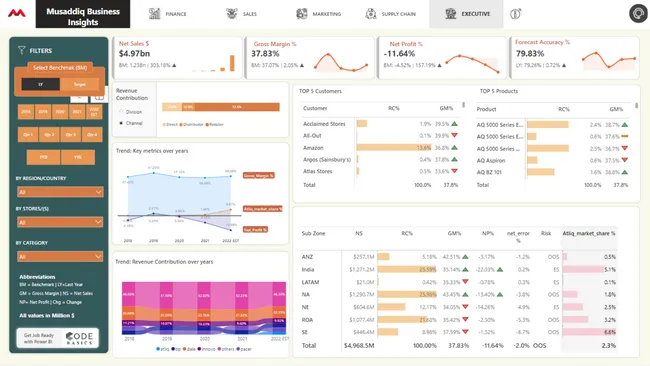
Task: Click the Codebasics Get Job Ready banner
Action: (x=58, y=338)
